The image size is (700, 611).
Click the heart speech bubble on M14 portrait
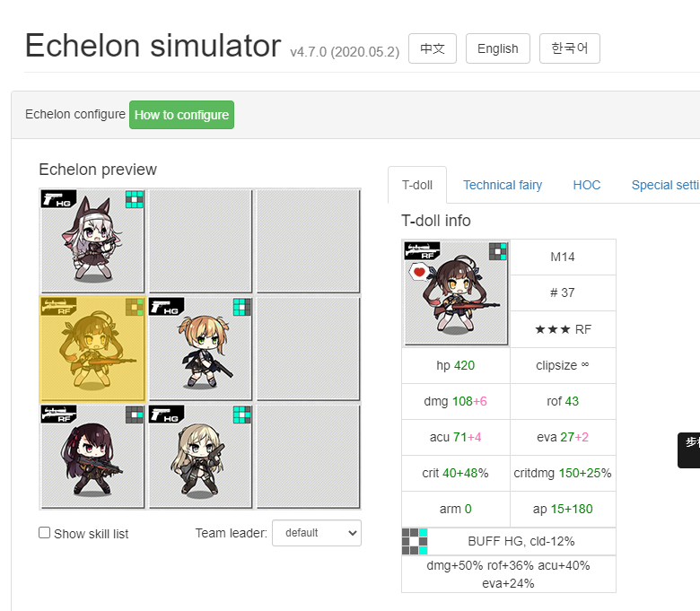419,271
